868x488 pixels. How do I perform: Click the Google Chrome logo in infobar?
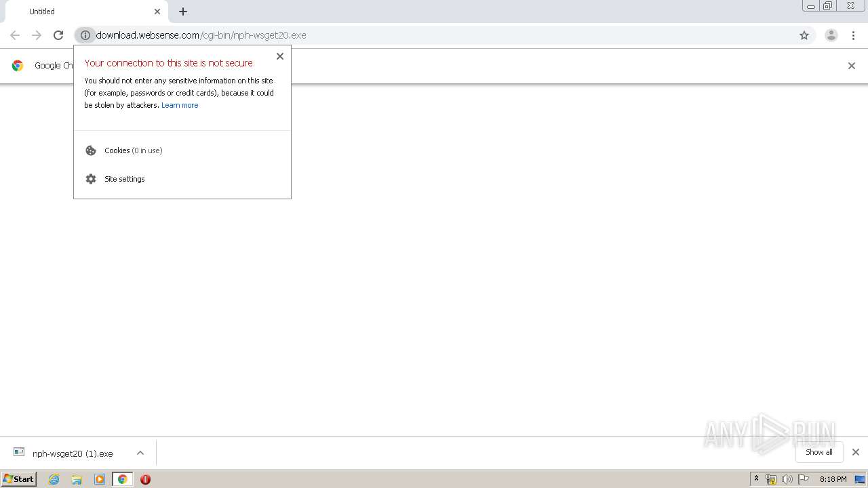point(18,66)
